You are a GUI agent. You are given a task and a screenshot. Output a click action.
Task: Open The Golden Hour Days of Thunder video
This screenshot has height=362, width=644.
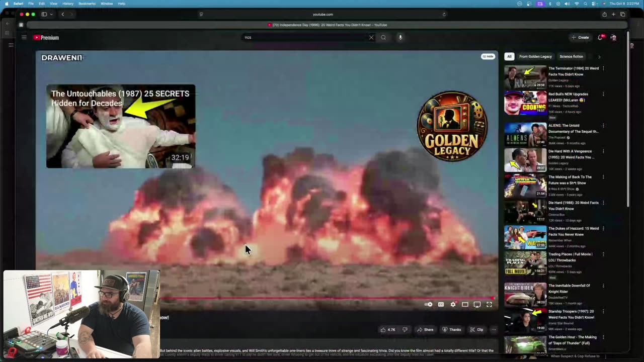(x=573, y=340)
